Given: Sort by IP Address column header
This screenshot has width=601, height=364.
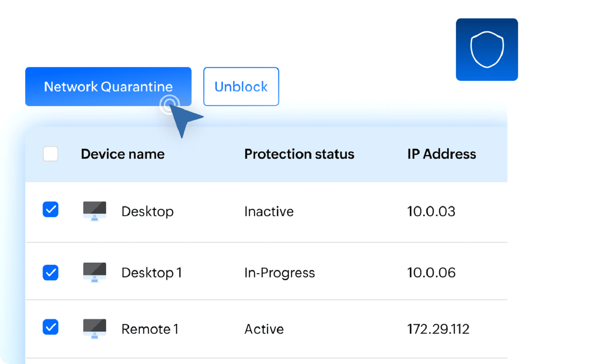Looking at the screenshot, I should [441, 154].
